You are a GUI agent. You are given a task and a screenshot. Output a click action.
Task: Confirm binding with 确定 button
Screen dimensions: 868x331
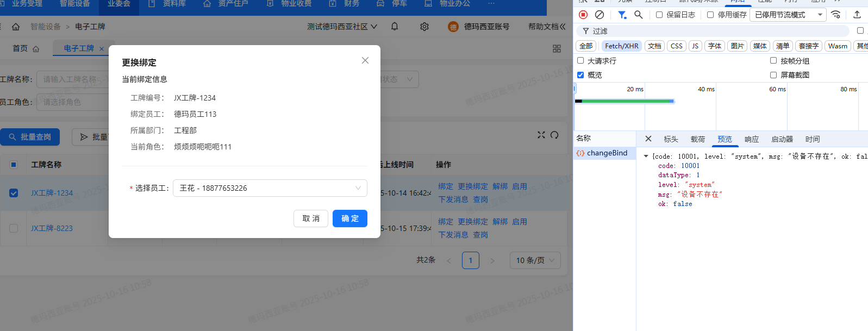pyautogui.click(x=350, y=218)
